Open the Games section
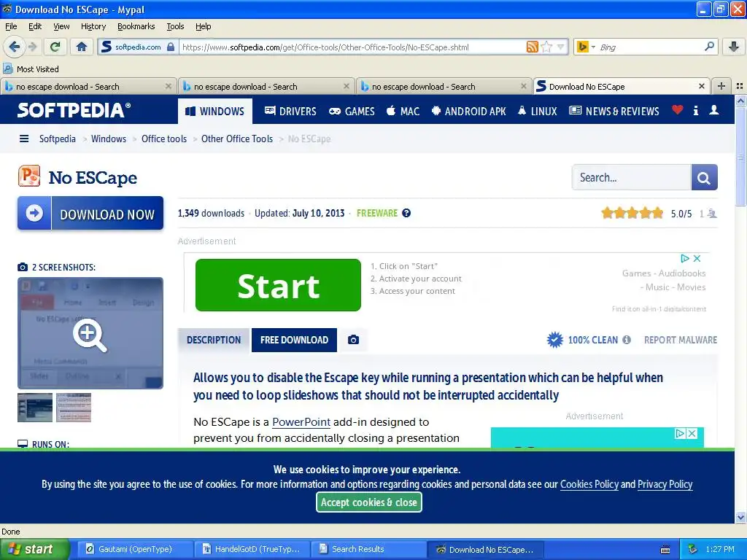Viewport: 747px width, 560px height. click(x=352, y=111)
